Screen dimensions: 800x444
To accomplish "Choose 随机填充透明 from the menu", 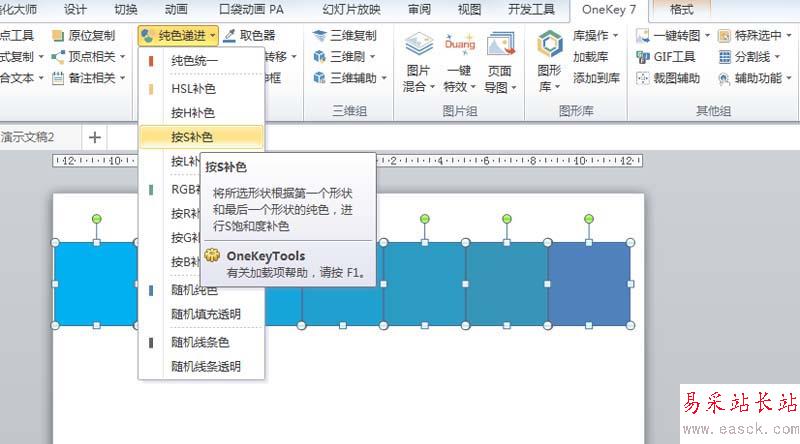I will click(x=202, y=314).
